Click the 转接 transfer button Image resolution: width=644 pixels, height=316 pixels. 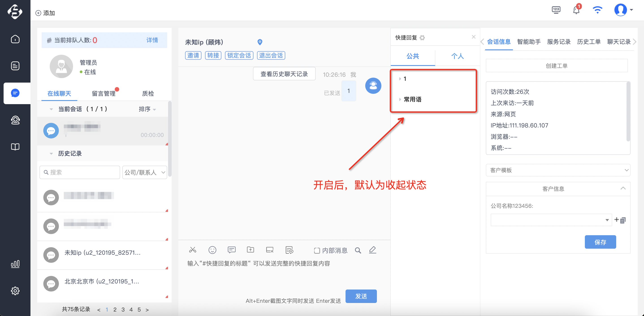pos(213,55)
